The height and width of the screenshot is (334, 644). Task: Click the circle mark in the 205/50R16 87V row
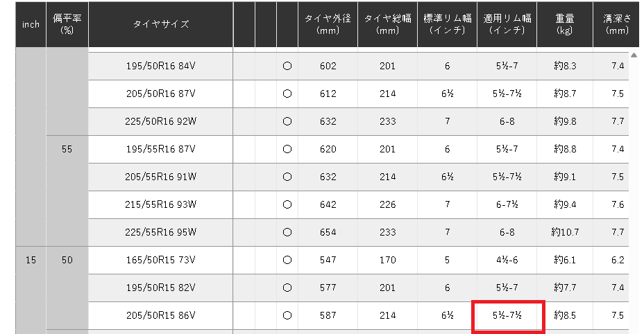coord(287,94)
